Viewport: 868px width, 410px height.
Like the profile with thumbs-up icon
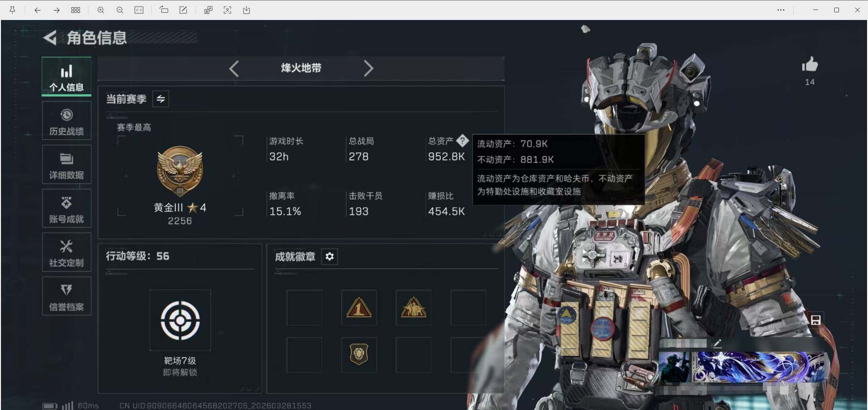click(809, 64)
